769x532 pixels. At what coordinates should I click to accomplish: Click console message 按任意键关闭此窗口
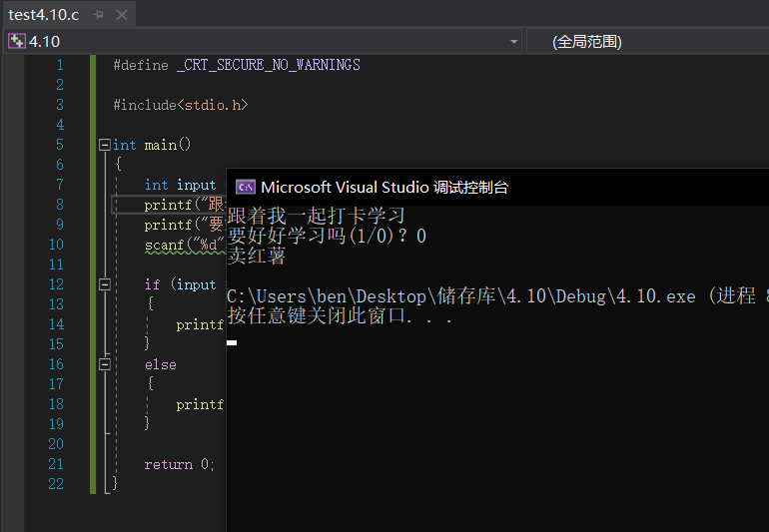click(340, 316)
